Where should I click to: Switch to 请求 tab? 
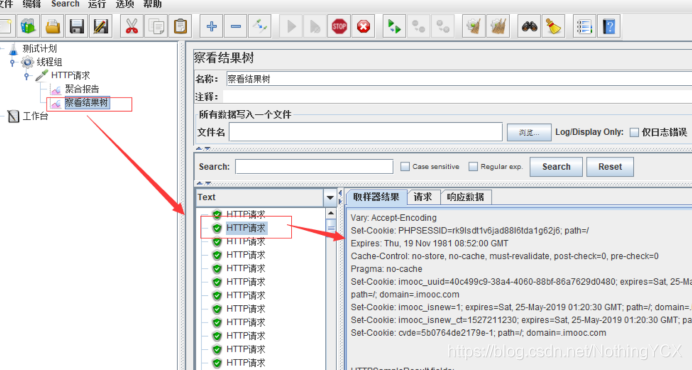coord(423,197)
